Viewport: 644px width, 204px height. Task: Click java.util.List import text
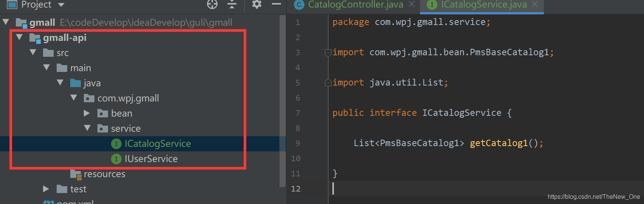(x=406, y=83)
